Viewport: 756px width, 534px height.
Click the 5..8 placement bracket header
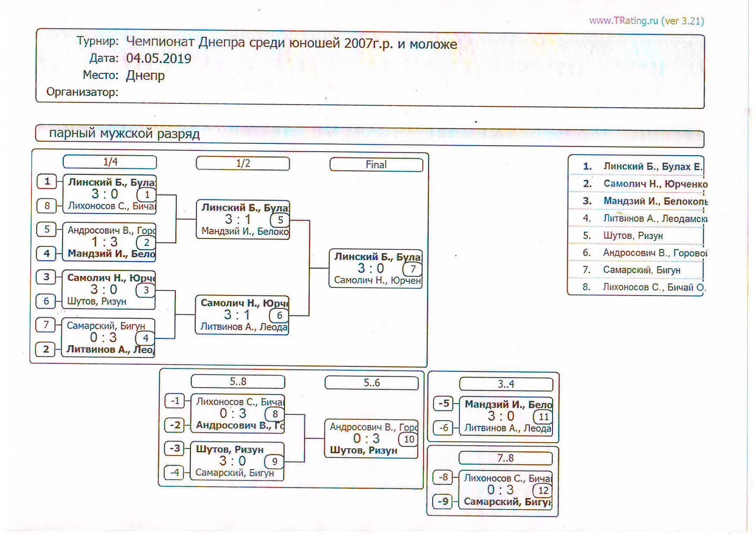pos(237,382)
